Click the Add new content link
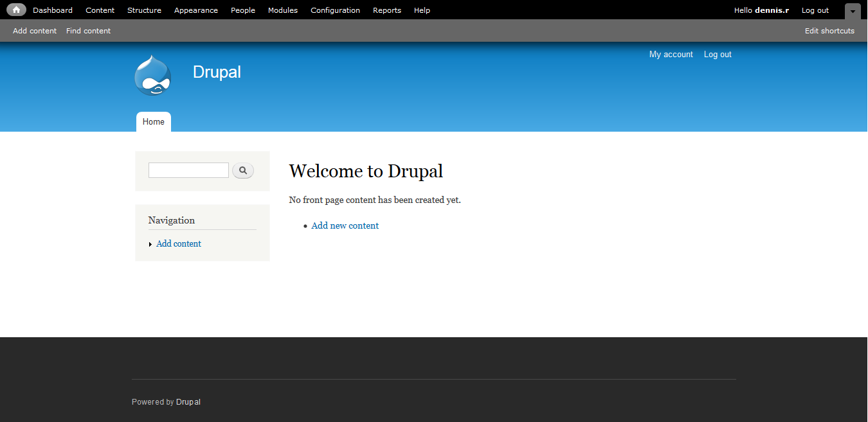Screen dimensions: 868x422 pyautogui.click(x=345, y=226)
